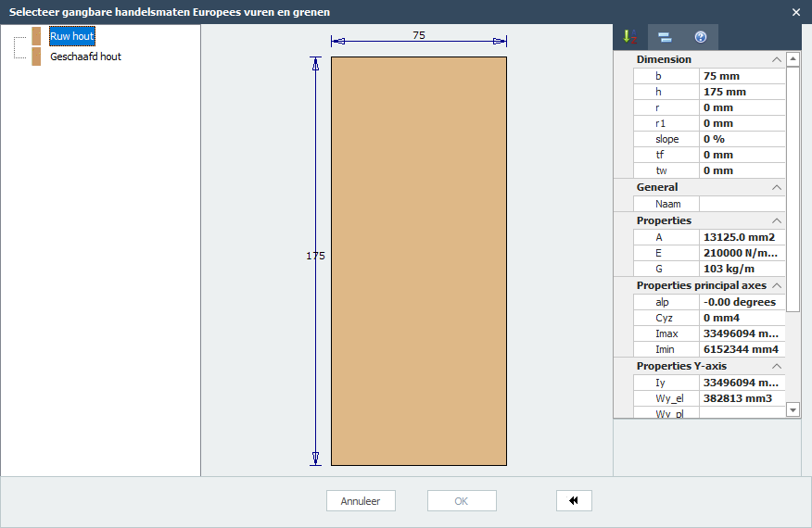
Task: Collapse the General section
Action: click(x=776, y=187)
